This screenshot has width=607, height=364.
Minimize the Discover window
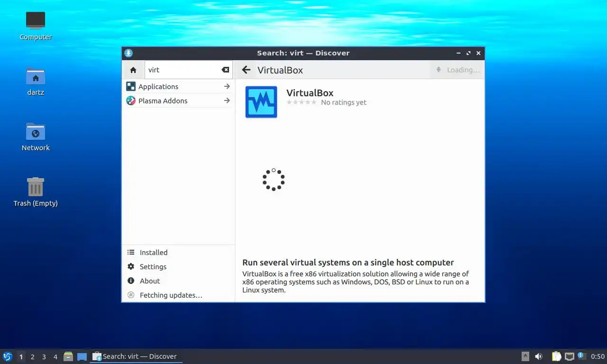click(x=459, y=53)
